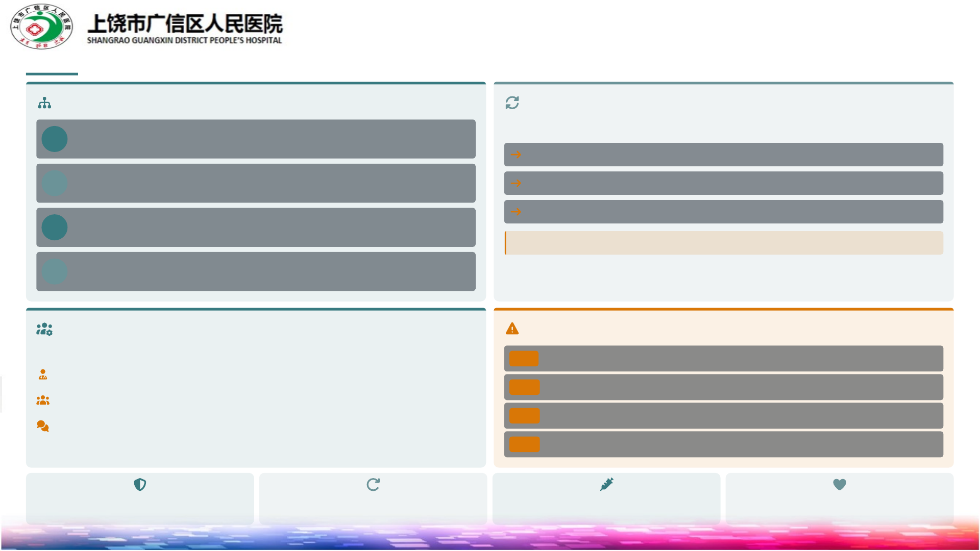Click the orange warning triangle icon

click(512, 329)
